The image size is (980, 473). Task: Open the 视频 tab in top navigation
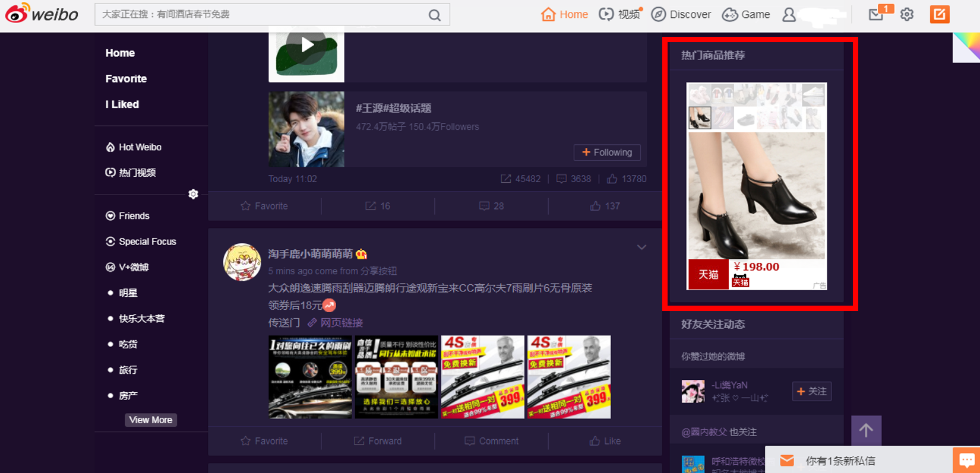pyautogui.click(x=620, y=14)
